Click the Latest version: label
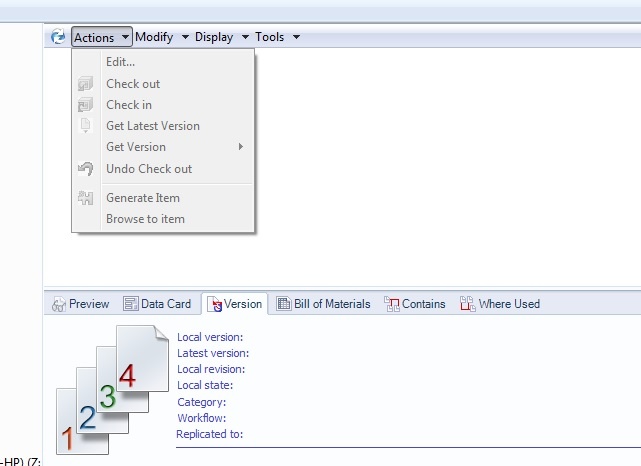 [213, 353]
